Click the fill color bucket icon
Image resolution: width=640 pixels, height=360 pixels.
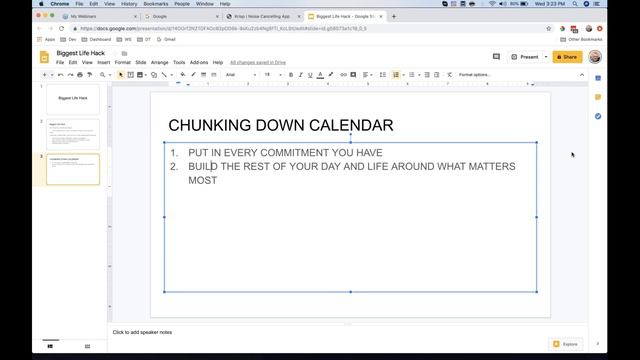[x=183, y=75]
